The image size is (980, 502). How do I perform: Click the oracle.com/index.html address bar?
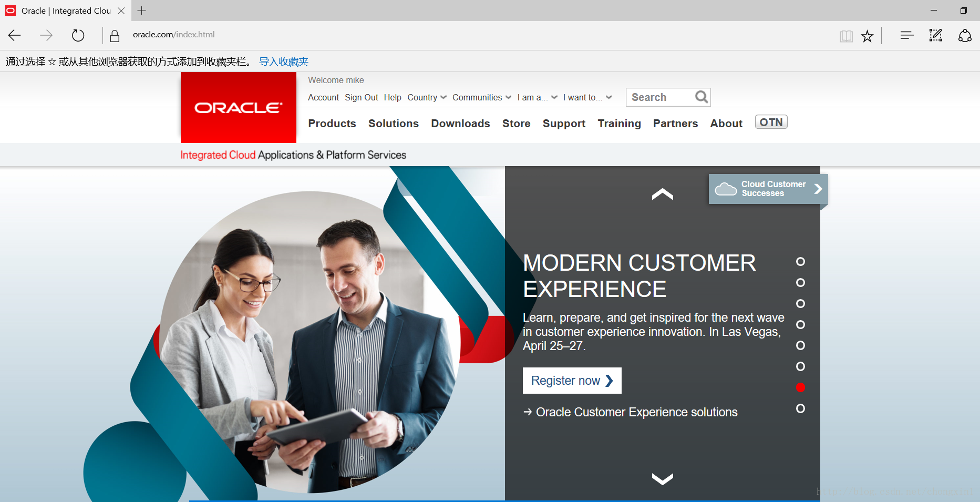pos(174,35)
